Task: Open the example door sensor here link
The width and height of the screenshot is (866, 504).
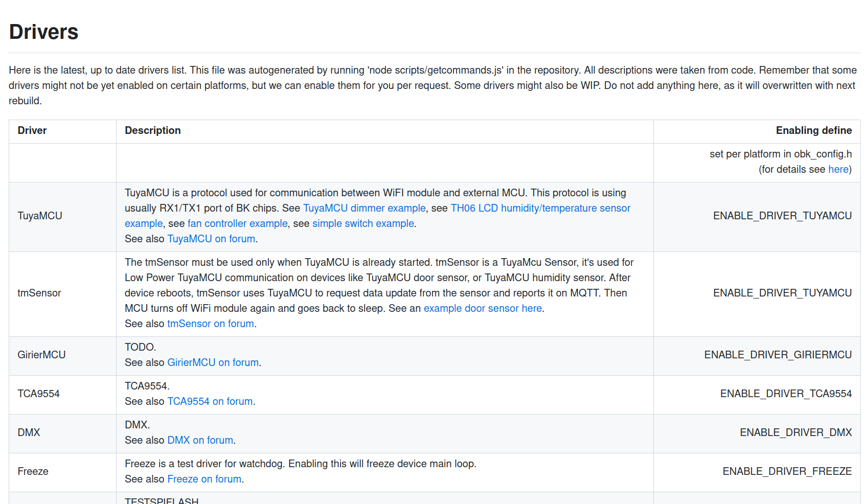Action: coord(482,308)
